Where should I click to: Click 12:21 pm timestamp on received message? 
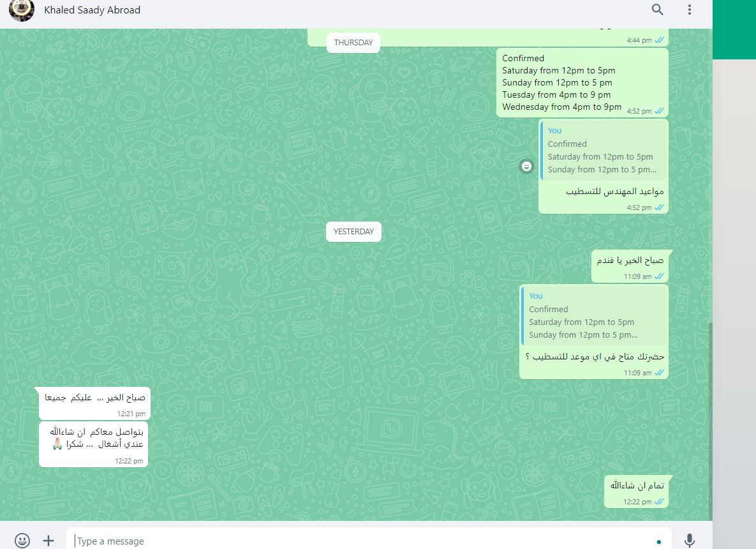tap(131, 414)
